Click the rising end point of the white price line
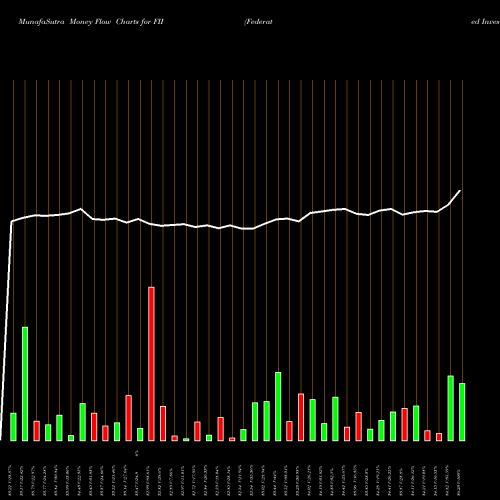Screen dimensions: 500x500 click(x=460, y=191)
